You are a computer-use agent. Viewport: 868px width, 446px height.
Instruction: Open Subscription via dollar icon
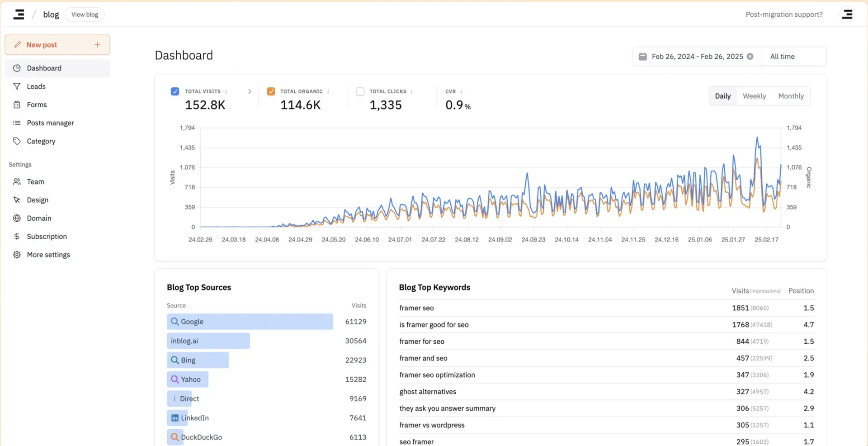coord(17,236)
